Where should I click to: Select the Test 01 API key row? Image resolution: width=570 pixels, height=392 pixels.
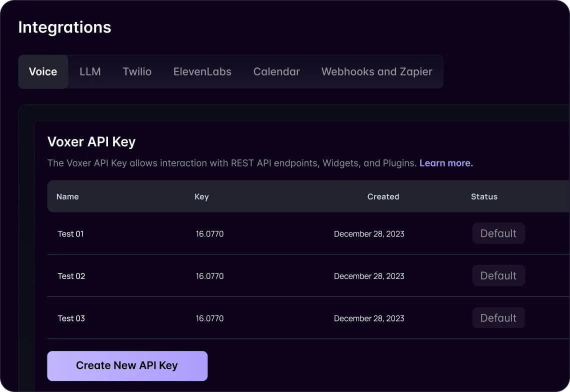(x=70, y=233)
